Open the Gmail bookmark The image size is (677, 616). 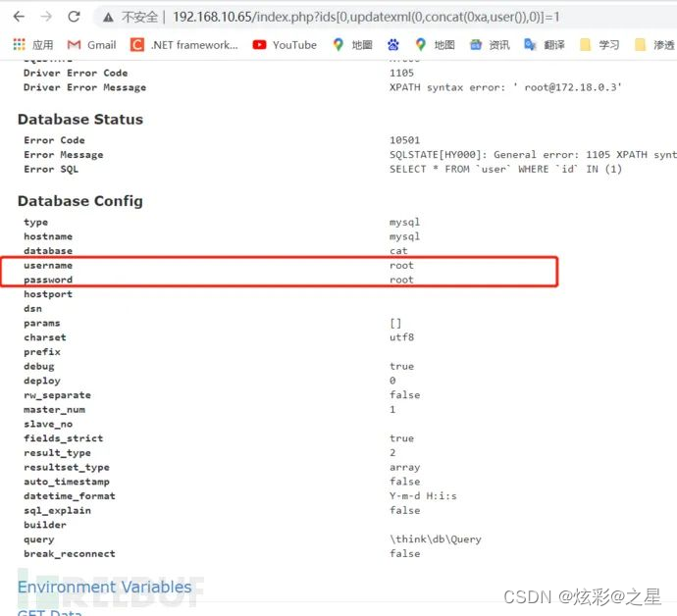point(91,44)
